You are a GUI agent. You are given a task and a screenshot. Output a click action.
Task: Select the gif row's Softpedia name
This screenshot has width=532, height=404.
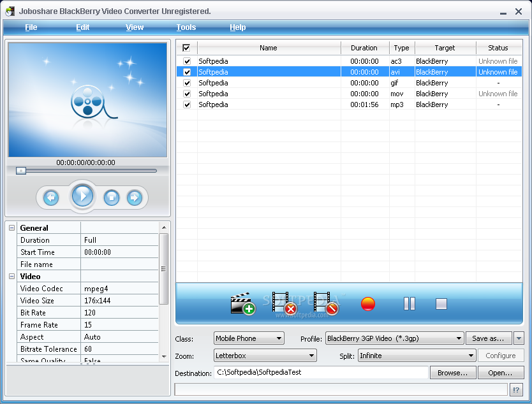(213, 83)
